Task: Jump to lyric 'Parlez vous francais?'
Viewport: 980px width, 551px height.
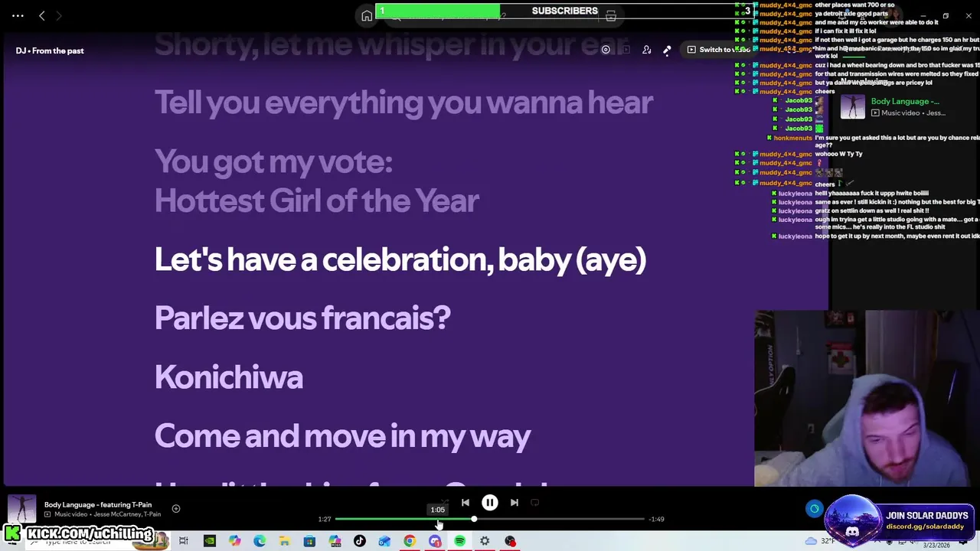Action: (302, 318)
